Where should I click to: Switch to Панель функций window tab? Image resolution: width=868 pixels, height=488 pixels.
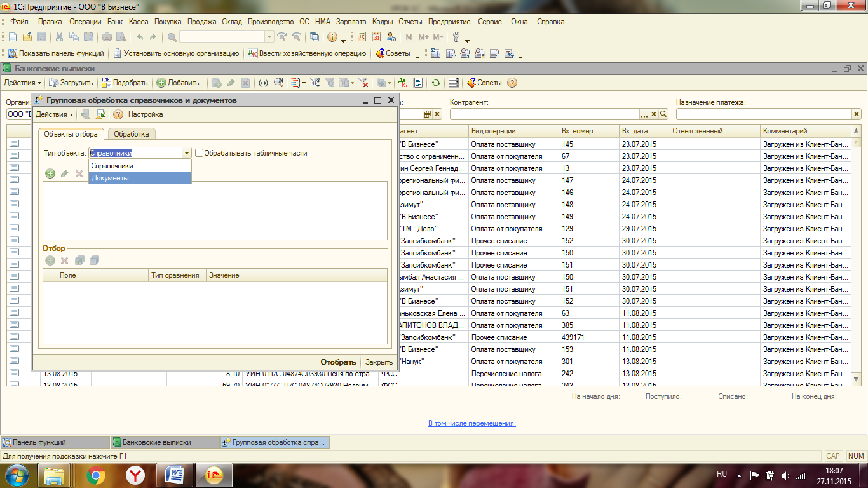(x=55, y=442)
